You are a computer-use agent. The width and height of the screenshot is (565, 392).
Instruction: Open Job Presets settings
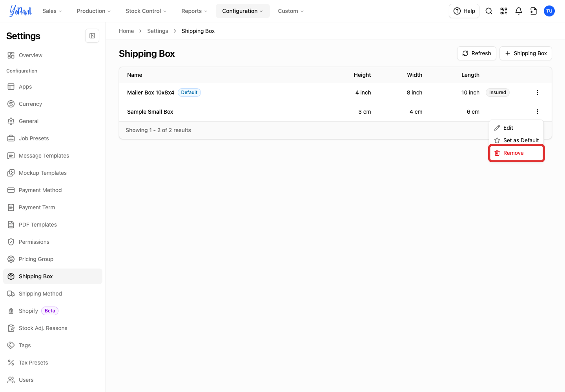click(x=53, y=138)
